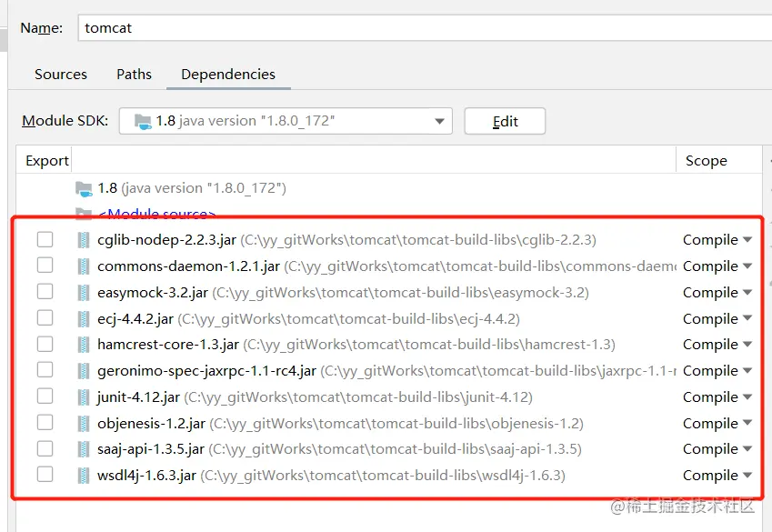Click jar icon of geronimo-spec-jaxrpc-1.1-rc4.jar
This screenshot has height=532, width=772.
click(84, 370)
